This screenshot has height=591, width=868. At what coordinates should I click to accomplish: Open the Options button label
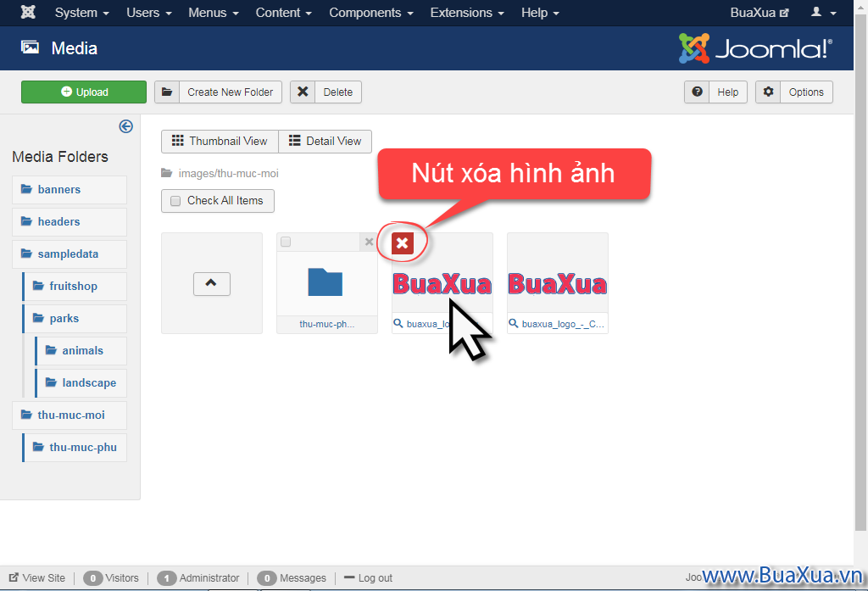tap(807, 92)
